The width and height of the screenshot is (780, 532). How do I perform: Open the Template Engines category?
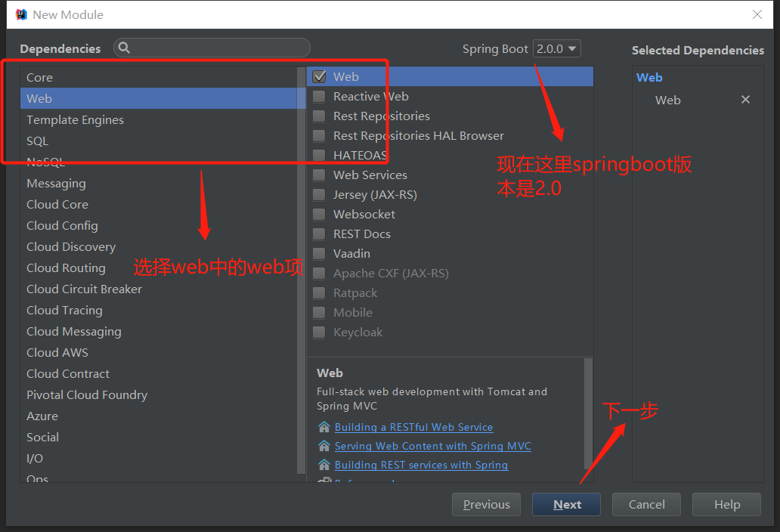pyautogui.click(x=158, y=120)
